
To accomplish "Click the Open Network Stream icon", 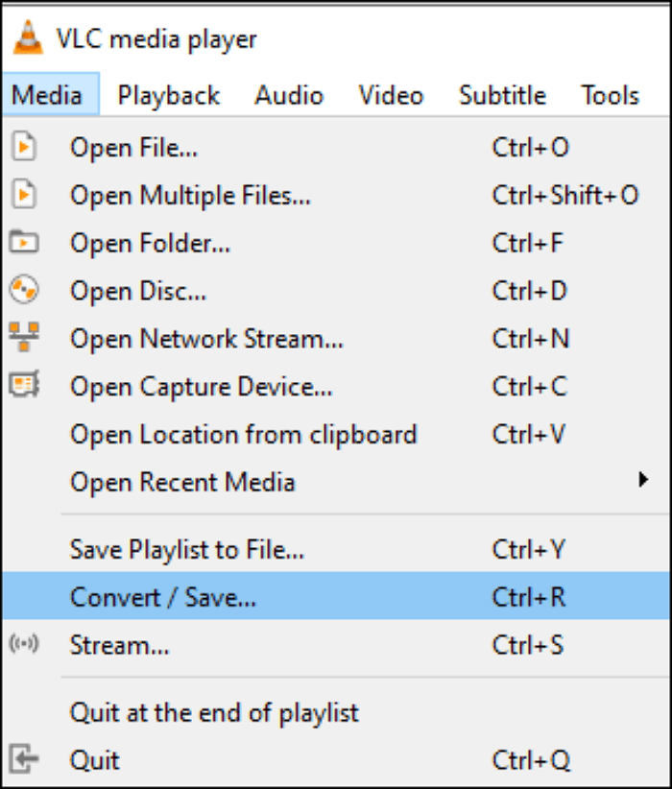I will [x=23, y=338].
